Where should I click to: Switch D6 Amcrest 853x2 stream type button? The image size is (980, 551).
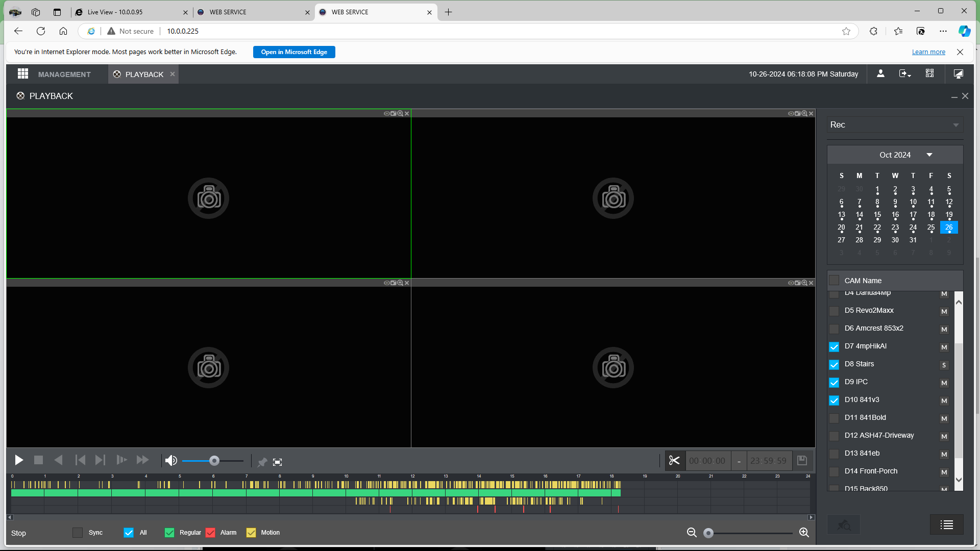pos(944,330)
